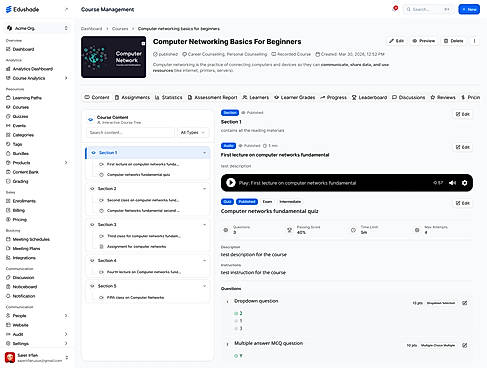Image resolution: width=487 pixels, height=368 pixels.
Task: Open Analytics Dashboard in sidebar
Action: [x=33, y=69]
